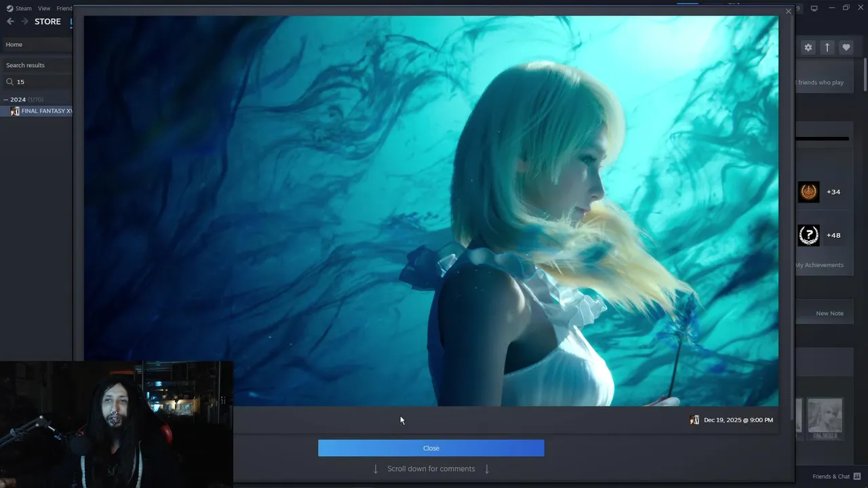Go forward with the right navigation arrow
The height and width of the screenshot is (488, 868).
[x=24, y=22]
